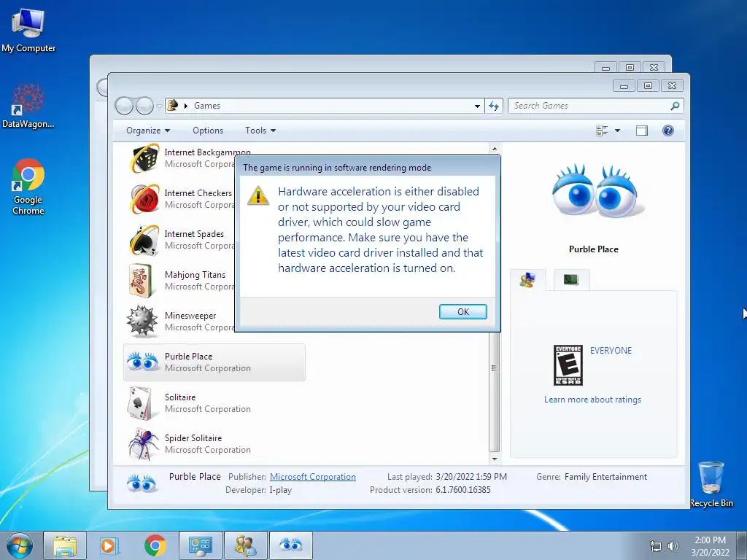Select the Spider Solitaire spider icon
The image size is (747, 560).
click(x=144, y=444)
